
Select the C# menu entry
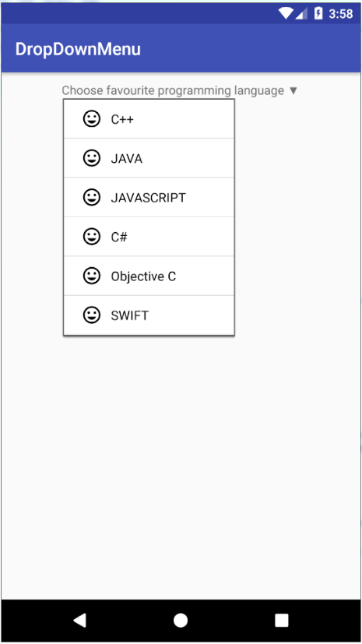149,237
